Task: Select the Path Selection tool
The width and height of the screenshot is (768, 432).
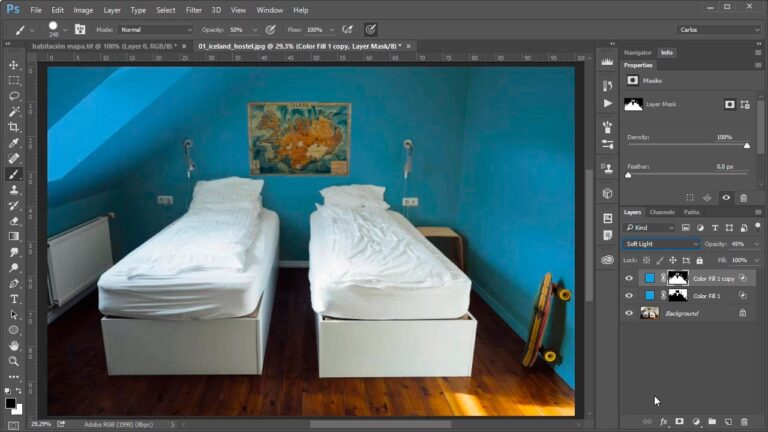Action: (x=14, y=315)
